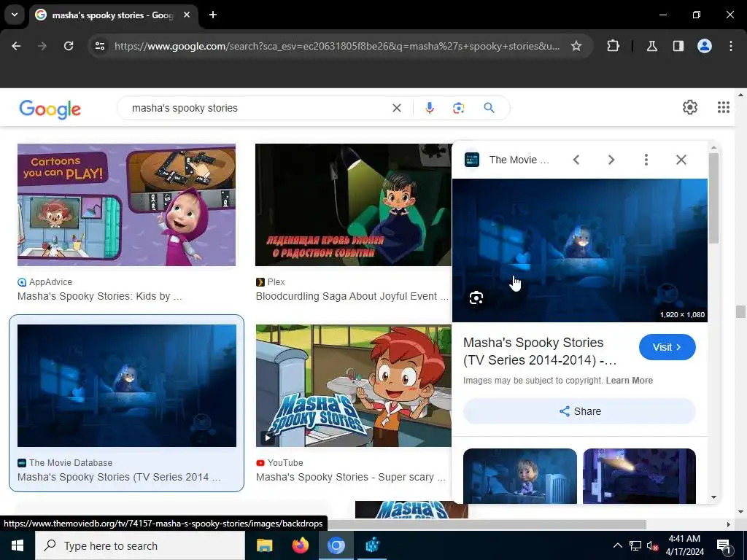Click the Windows taskbar search box
Screen dimensions: 747x560
(x=140, y=545)
